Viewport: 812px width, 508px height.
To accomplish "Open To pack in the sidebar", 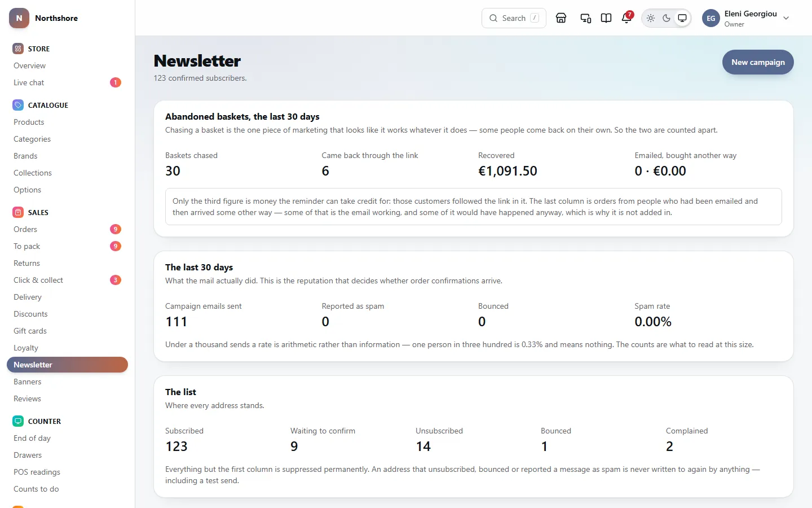I will 68,246.
